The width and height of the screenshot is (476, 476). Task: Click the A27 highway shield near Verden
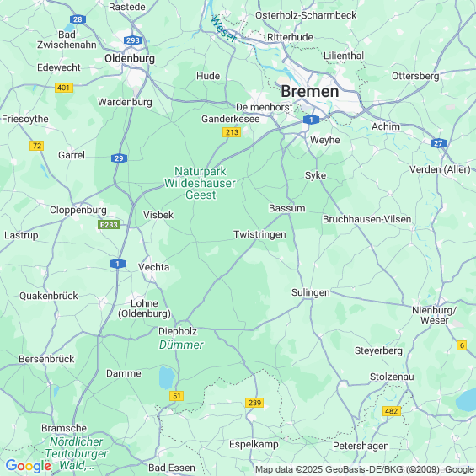click(438, 143)
